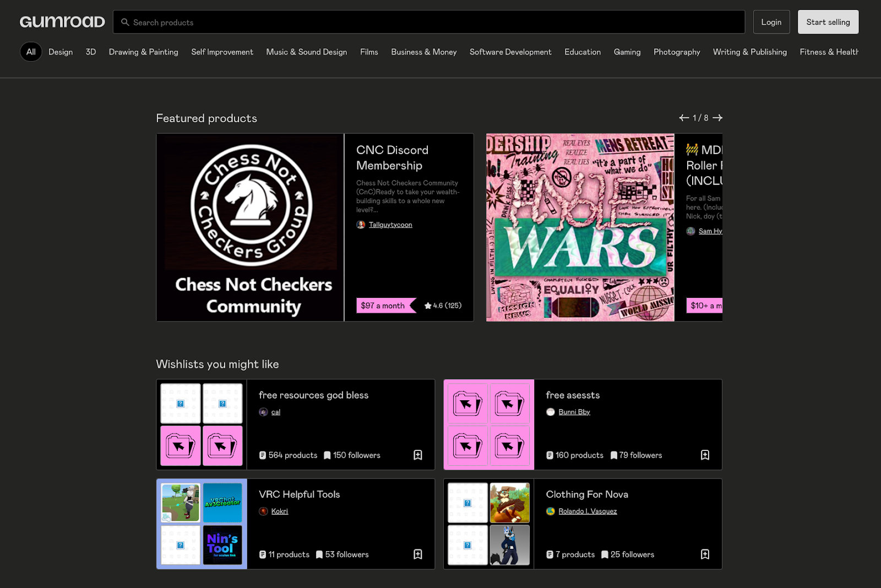Screen dimensions: 881x588
Task: Open the Gaming category
Action: [x=627, y=52]
